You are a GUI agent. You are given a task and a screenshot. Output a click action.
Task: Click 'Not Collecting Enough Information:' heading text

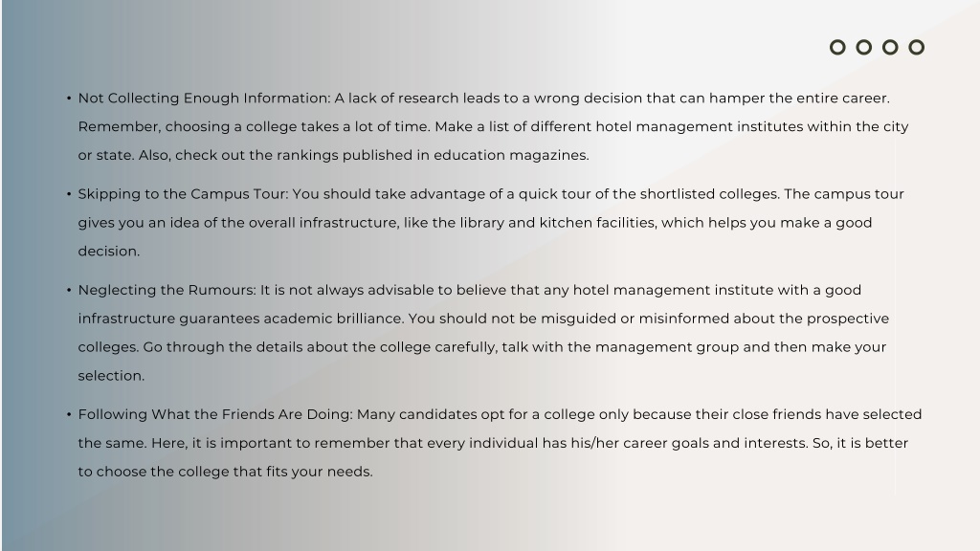(x=205, y=99)
